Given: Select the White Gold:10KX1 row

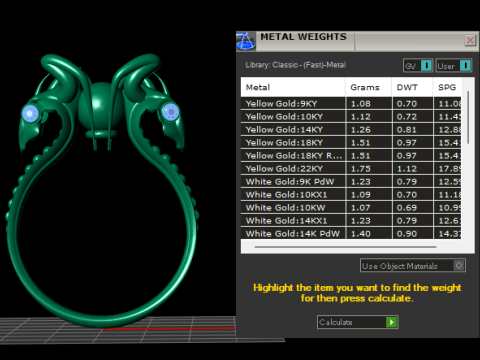Looking at the screenshot, I should pos(351,195).
